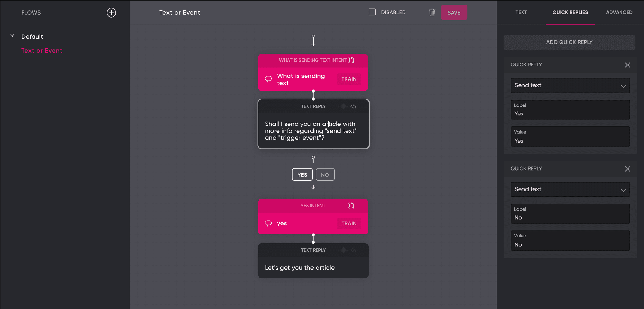The width and height of the screenshot is (644, 309).
Task: Select the YES quick reply button
Action: [302, 174]
